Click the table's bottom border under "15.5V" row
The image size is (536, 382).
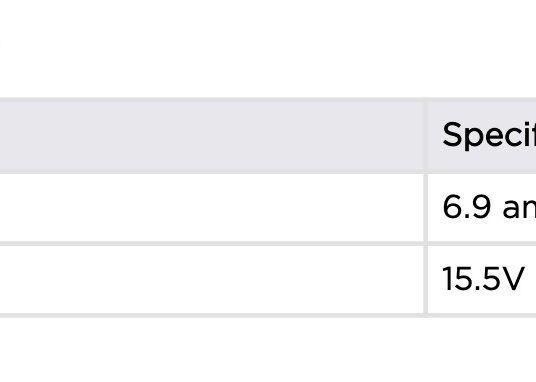coord(268,315)
